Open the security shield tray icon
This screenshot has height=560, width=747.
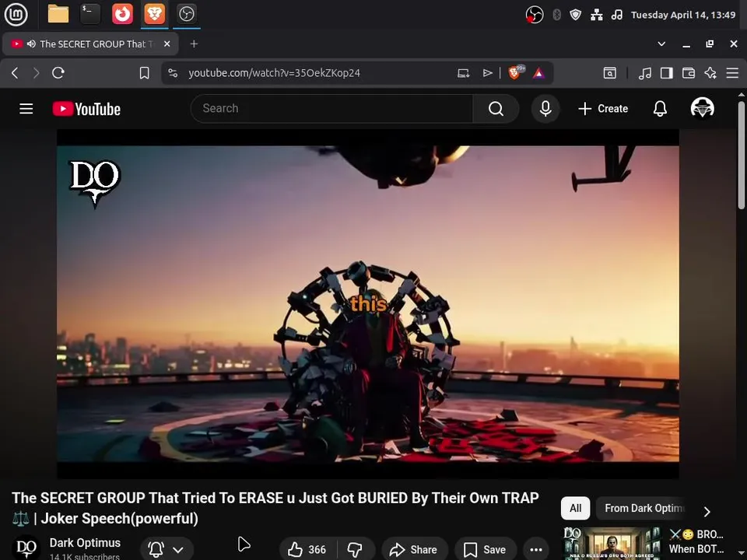pos(576,15)
